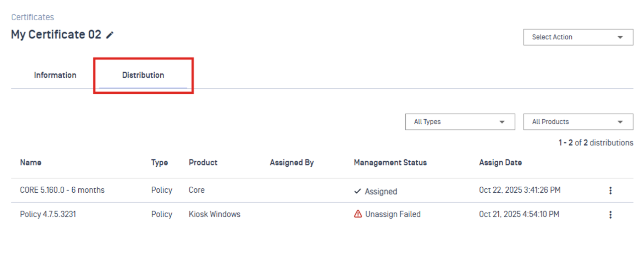Go to the Certificates breadcrumb link
This screenshot has width=644, height=265.
(33, 17)
